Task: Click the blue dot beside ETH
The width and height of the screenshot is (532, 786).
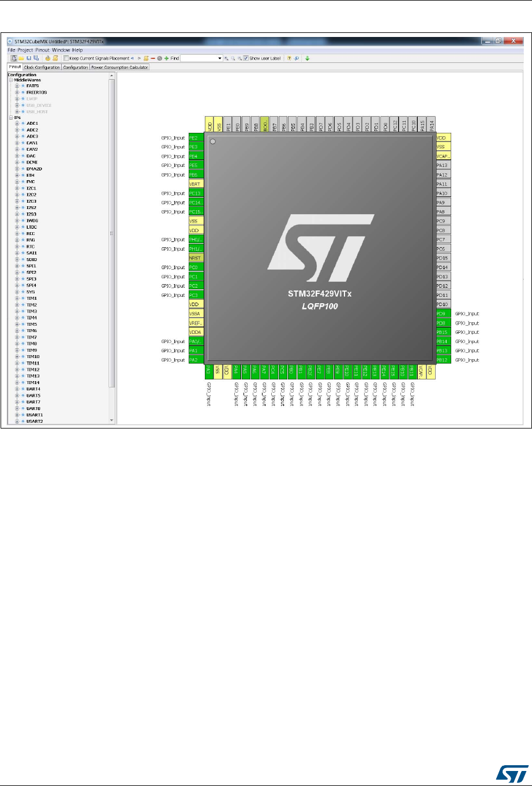Action: point(23,175)
